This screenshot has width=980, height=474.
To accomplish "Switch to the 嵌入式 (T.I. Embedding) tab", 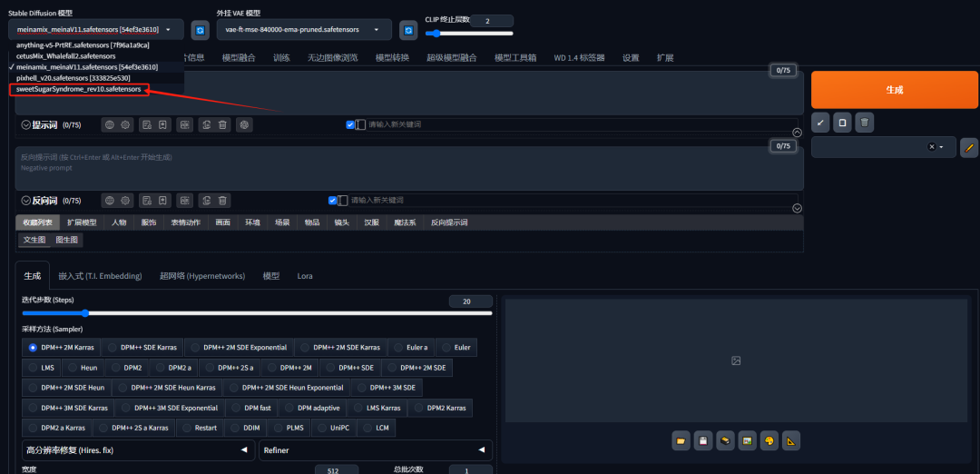I will [x=100, y=276].
